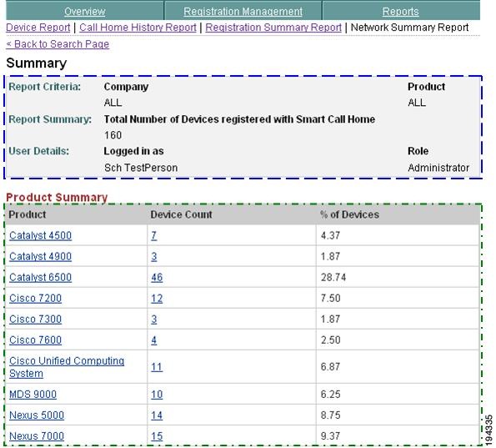Select the 4.37 percentage value
Viewport: 496px width, 448px height.
[x=330, y=235]
